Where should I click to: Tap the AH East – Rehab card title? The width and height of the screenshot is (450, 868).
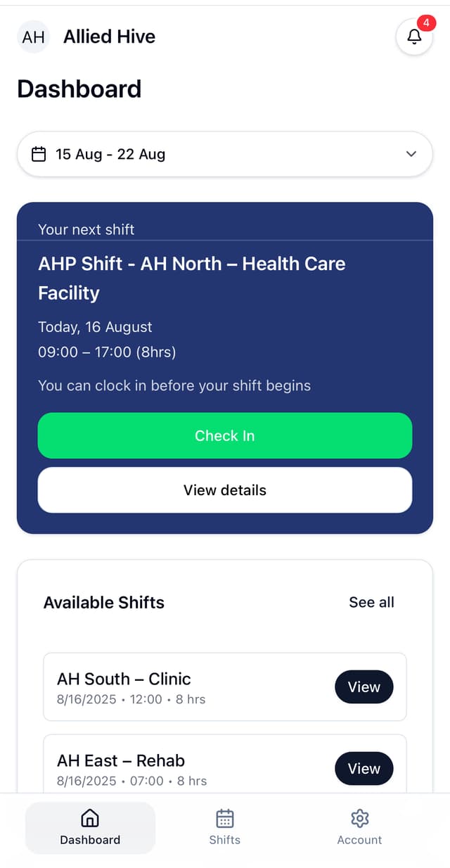[121, 760]
